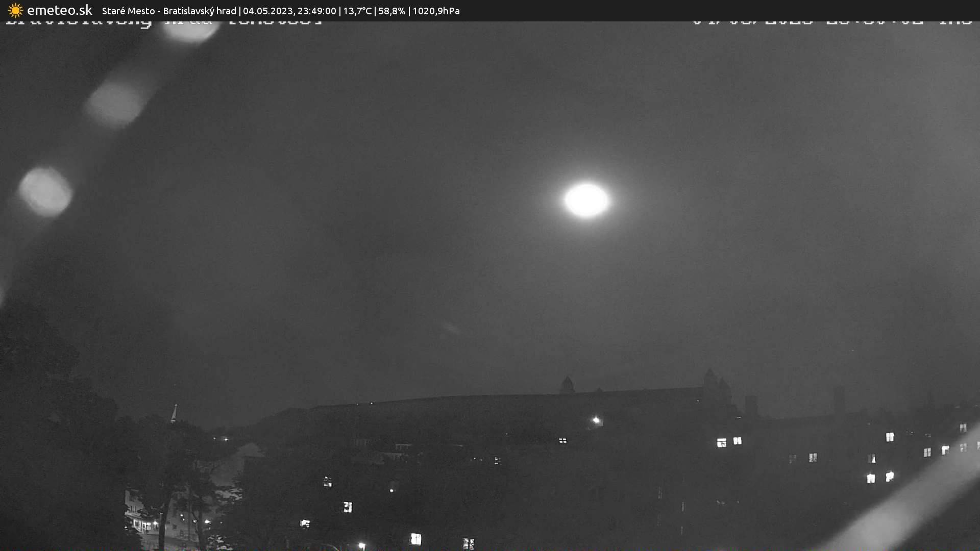Screen dimensions: 980x551
Task: Click the 58,8% humidity value
Action: 391,11
